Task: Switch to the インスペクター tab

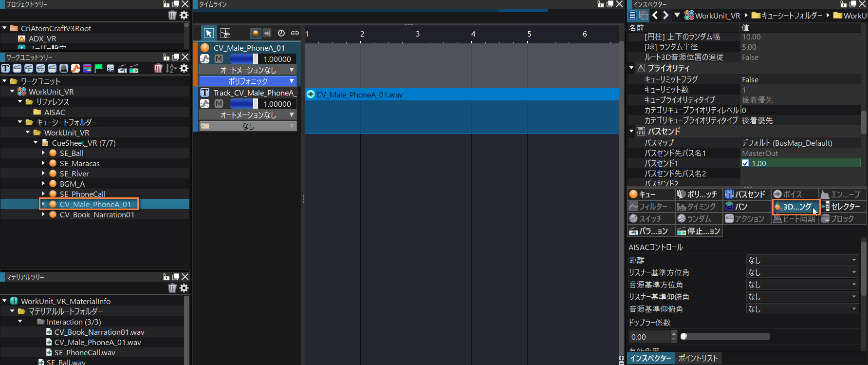Action: pos(650,358)
